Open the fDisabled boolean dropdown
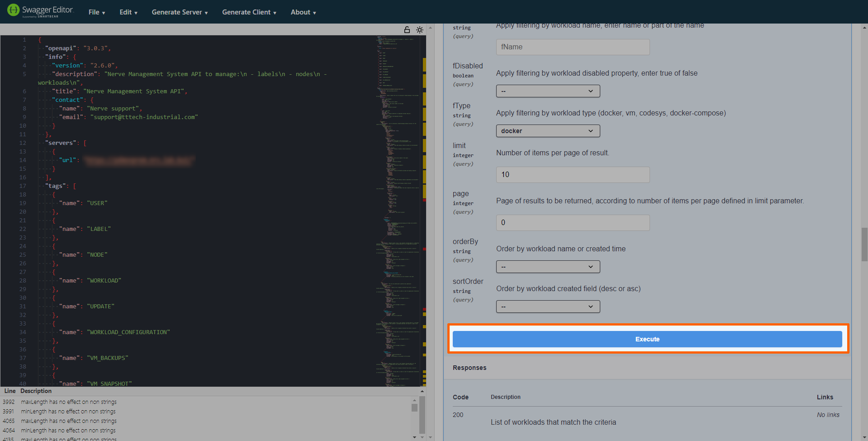The image size is (868, 441). pyautogui.click(x=548, y=91)
